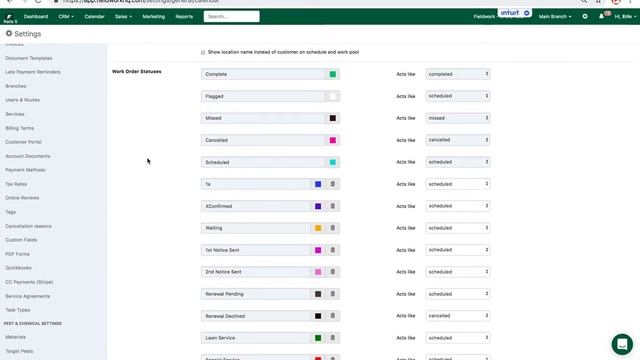Edit the Waiting status name field
This screenshot has width=640, height=360.
tap(256, 228)
